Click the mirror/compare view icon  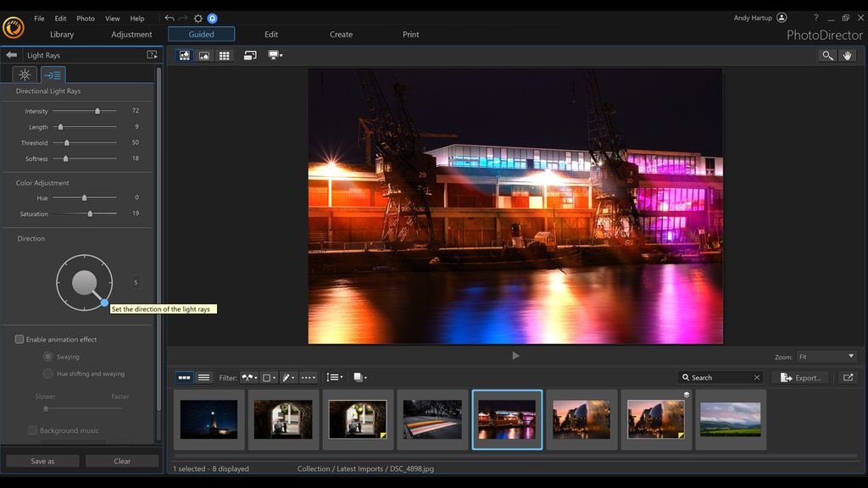[x=251, y=54]
